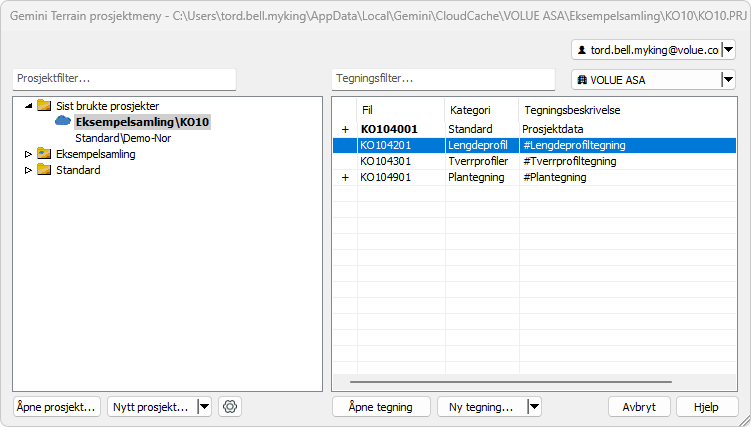The width and height of the screenshot is (751, 427).
Task: Click the Eksempelsamling folder icon
Action: (x=43, y=154)
